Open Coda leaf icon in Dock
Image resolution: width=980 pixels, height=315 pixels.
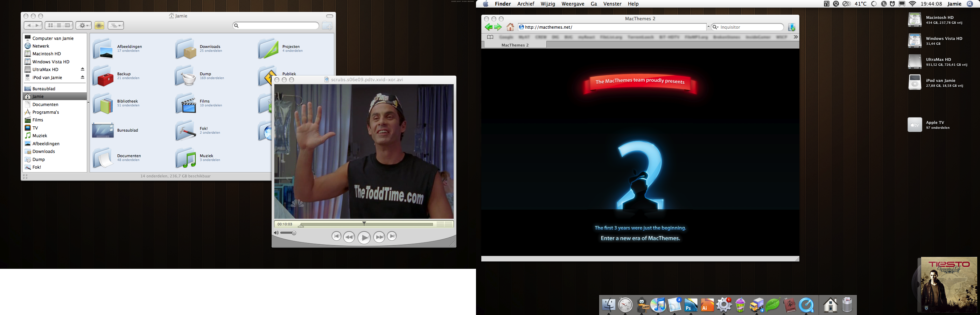point(773,305)
